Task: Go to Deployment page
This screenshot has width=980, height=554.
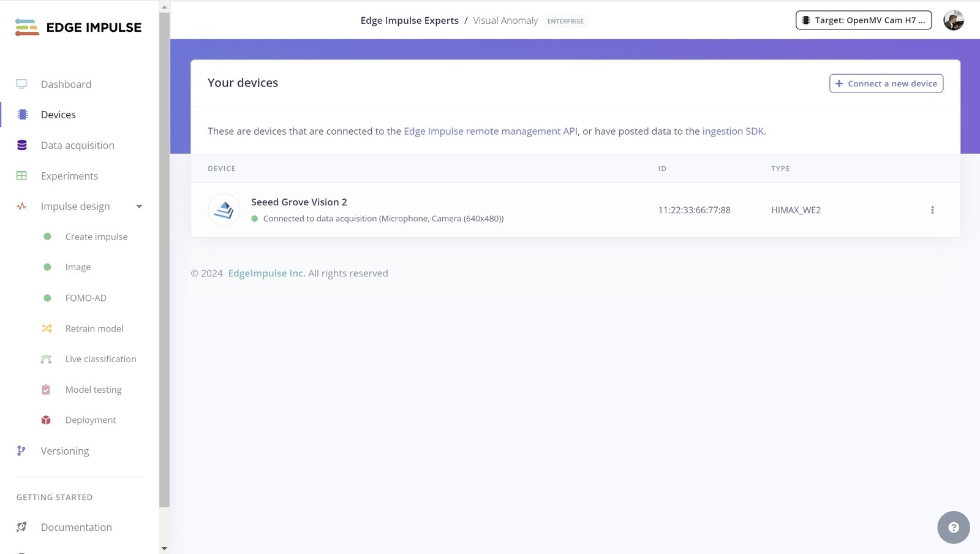Action: click(91, 420)
